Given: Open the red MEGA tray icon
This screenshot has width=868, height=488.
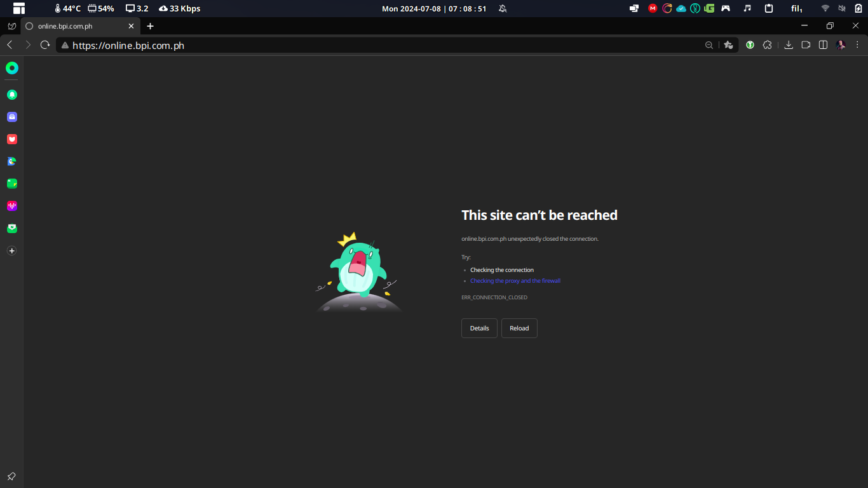Looking at the screenshot, I should coord(653,8).
